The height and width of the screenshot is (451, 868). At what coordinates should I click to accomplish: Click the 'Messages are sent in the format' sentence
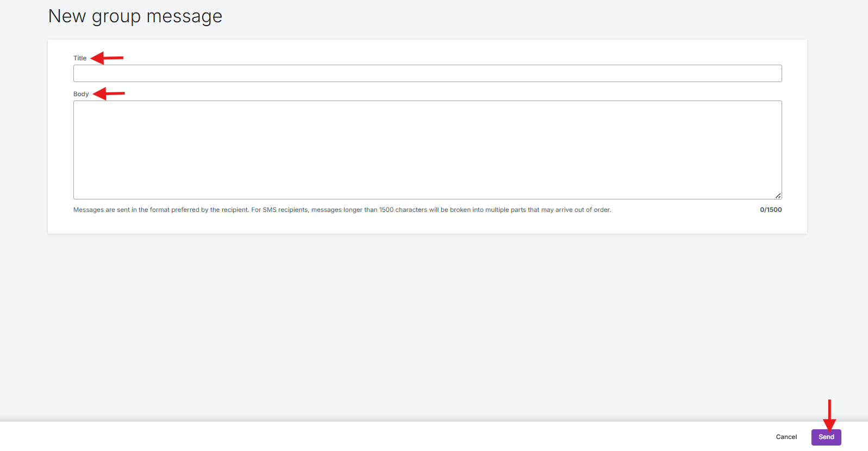tap(161, 210)
